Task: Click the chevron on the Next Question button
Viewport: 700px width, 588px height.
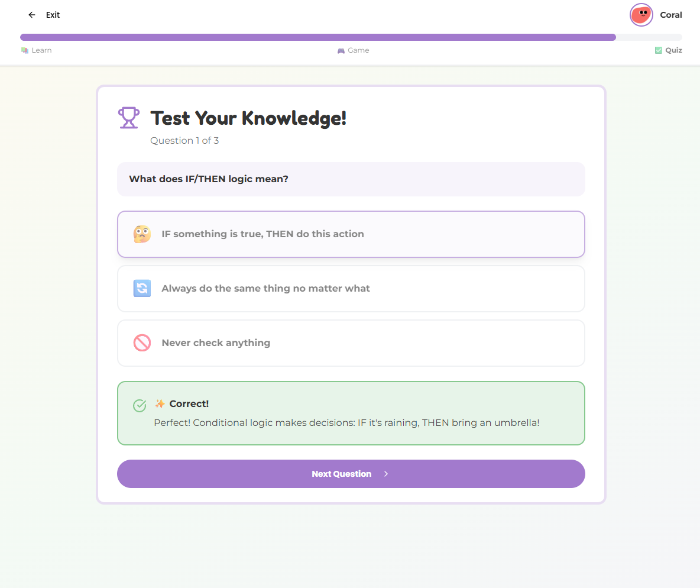Action: pyautogui.click(x=385, y=474)
